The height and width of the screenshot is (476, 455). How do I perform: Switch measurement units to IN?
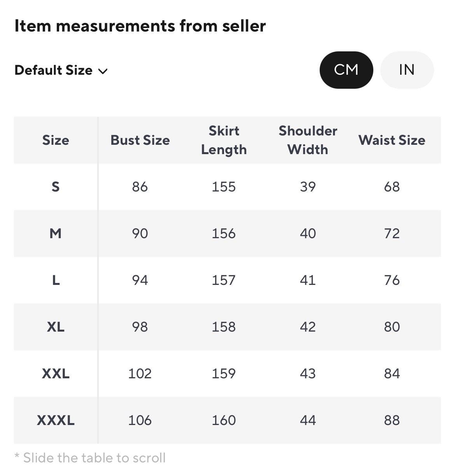[x=407, y=70]
